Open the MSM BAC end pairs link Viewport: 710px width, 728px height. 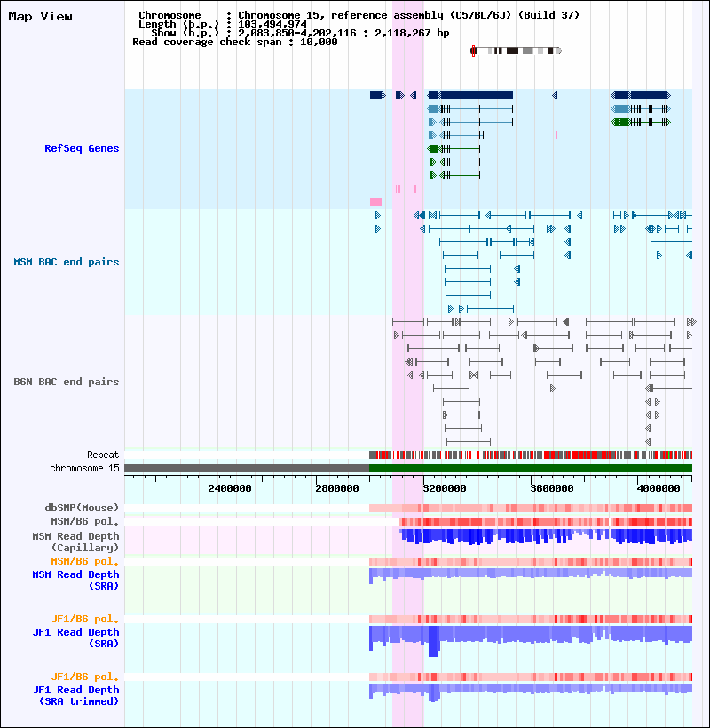[67, 262]
